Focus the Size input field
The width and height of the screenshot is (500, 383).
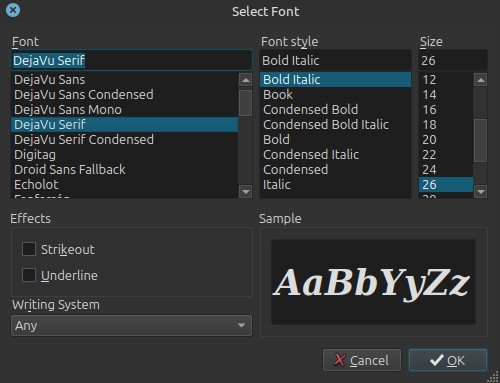453,60
